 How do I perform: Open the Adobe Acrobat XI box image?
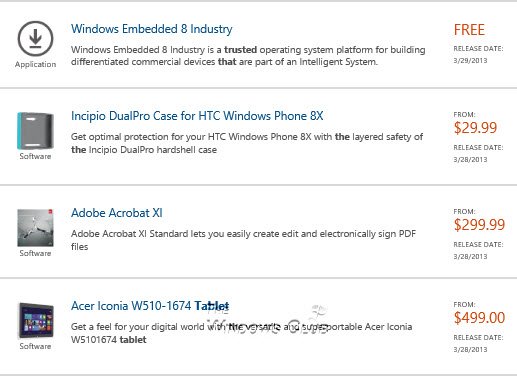[x=35, y=228]
